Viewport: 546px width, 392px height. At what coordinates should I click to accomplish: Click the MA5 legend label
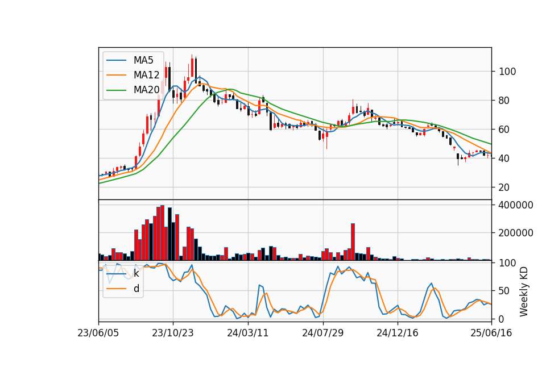click(143, 60)
